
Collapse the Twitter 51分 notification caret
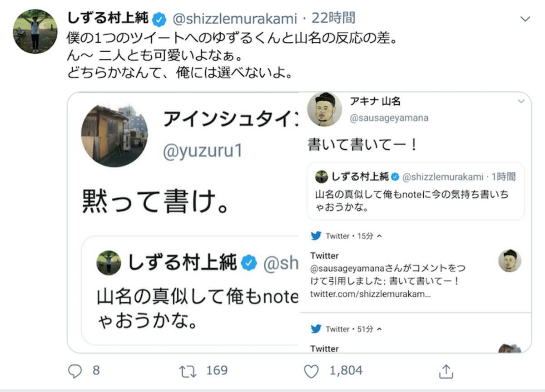[x=380, y=329]
